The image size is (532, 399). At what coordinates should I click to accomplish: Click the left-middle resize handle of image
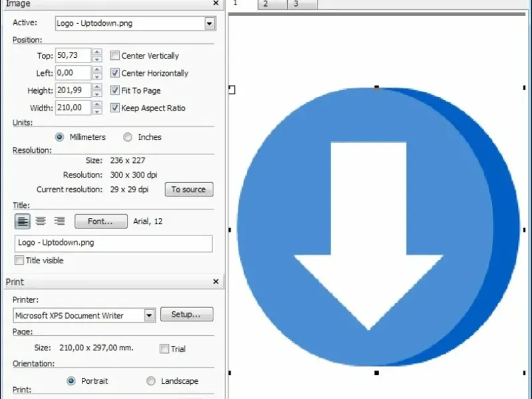point(230,230)
